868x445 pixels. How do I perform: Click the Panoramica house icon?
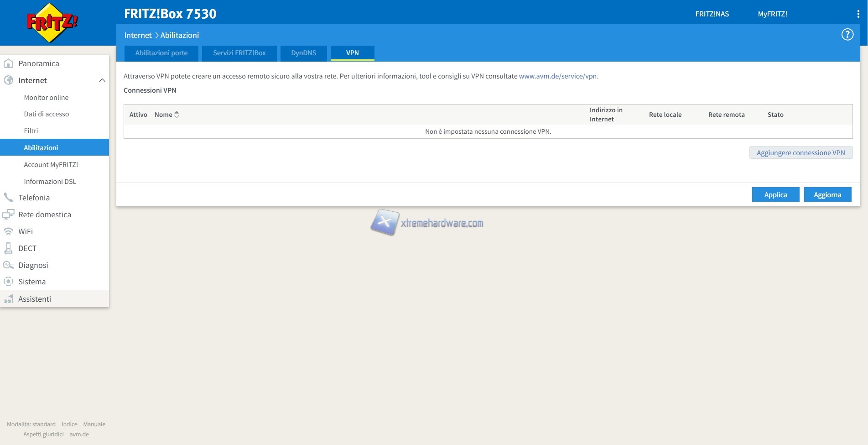pos(8,63)
